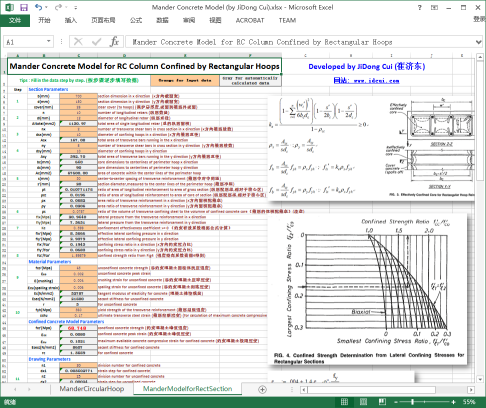Switch to Page Layout view icon
The height and width of the screenshot is (408, 486).
point(363,402)
